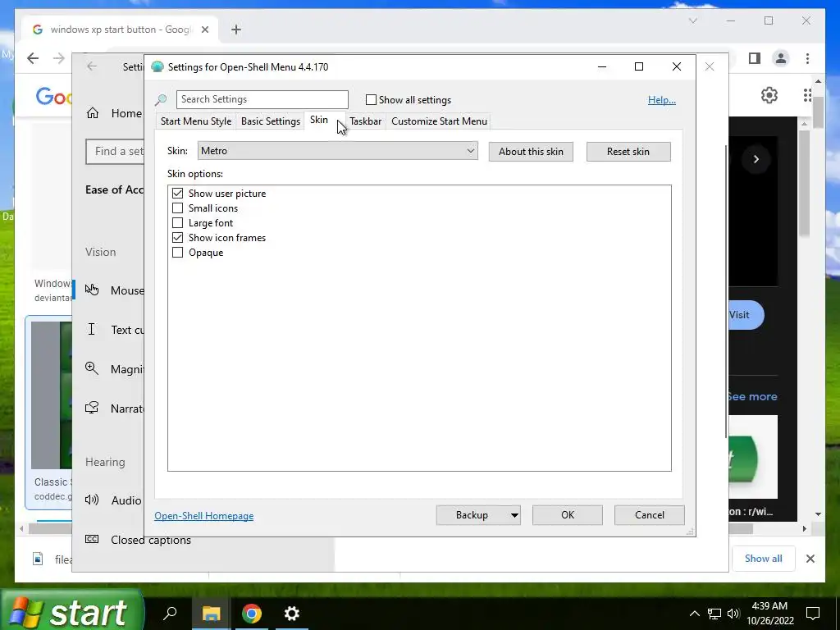
Task: Open the Start Menu Style tab
Action: point(196,121)
